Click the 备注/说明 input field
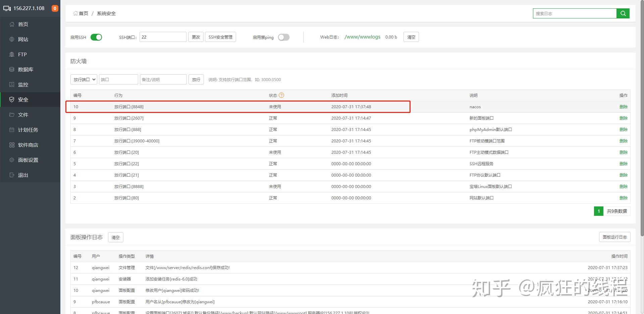This screenshot has height=314, width=644. (x=163, y=79)
